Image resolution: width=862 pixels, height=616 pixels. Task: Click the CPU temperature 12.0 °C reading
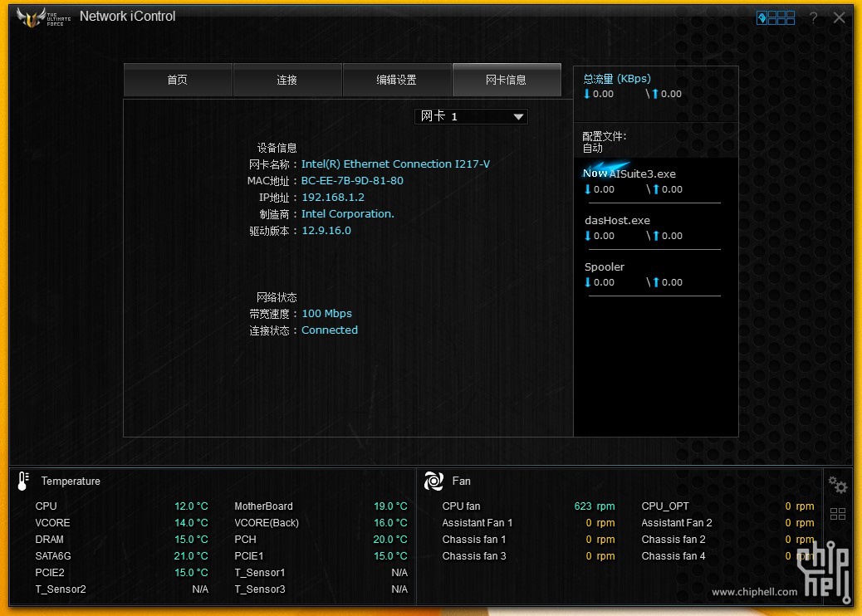tap(191, 506)
